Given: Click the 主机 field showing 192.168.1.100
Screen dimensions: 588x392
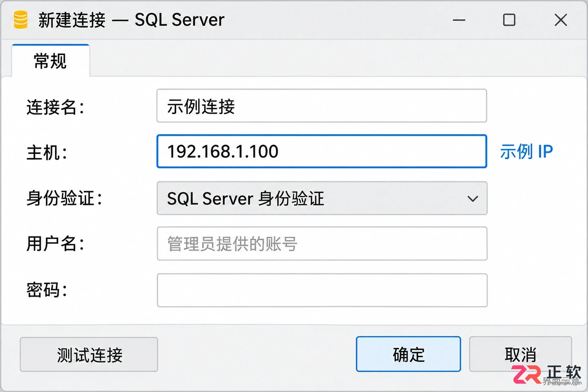Looking at the screenshot, I should pyautogui.click(x=322, y=151).
